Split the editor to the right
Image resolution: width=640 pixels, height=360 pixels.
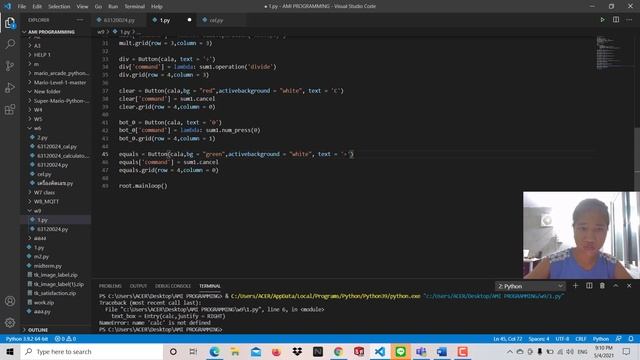click(x=616, y=20)
